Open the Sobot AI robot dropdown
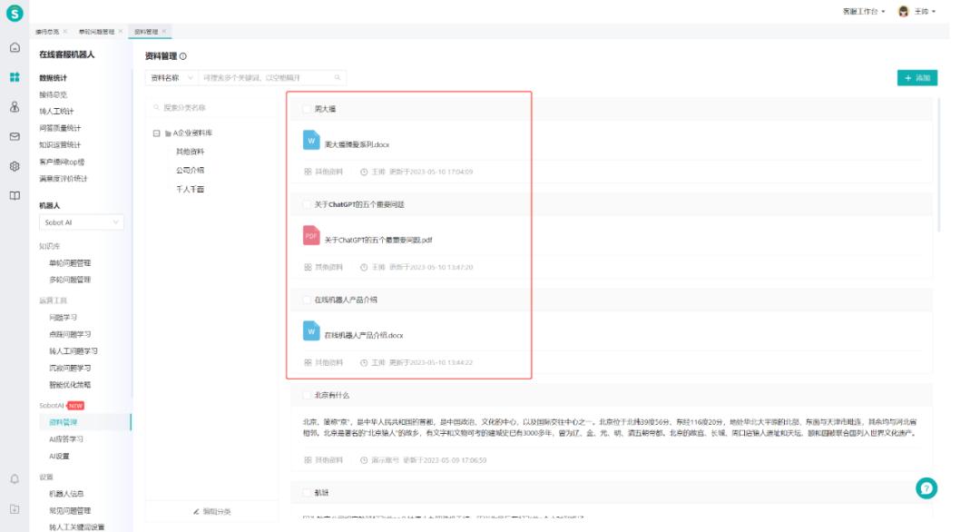Screen dimensions: 980x532 tap(82, 222)
